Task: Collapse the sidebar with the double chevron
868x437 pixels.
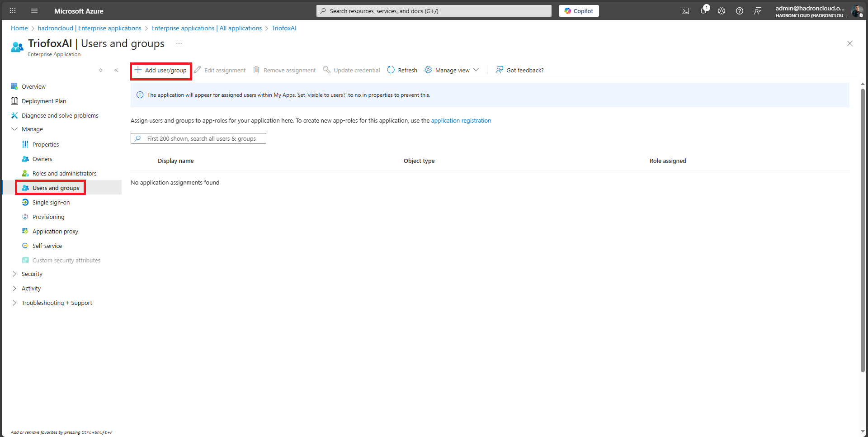Action: click(116, 70)
